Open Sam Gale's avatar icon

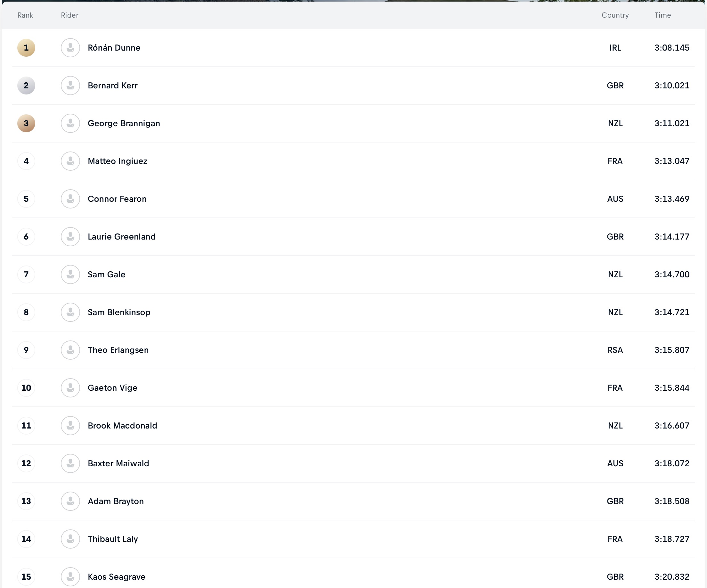(x=70, y=274)
